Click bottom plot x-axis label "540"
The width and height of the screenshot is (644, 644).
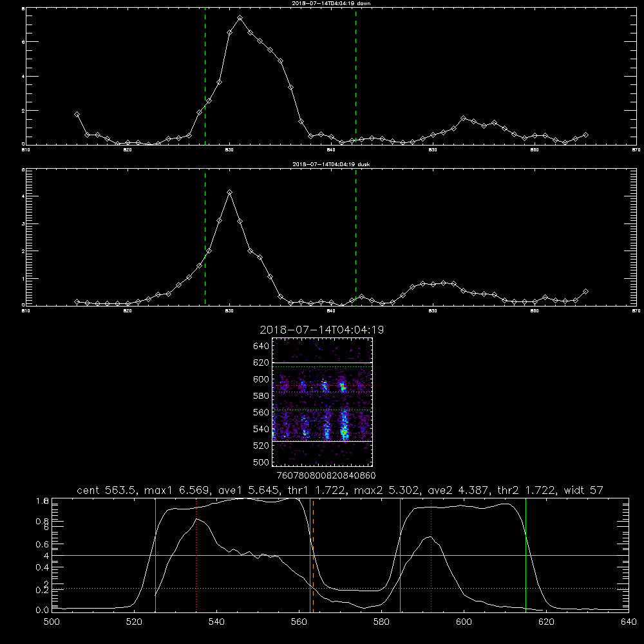pyautogui.click(x=216, y=622)
